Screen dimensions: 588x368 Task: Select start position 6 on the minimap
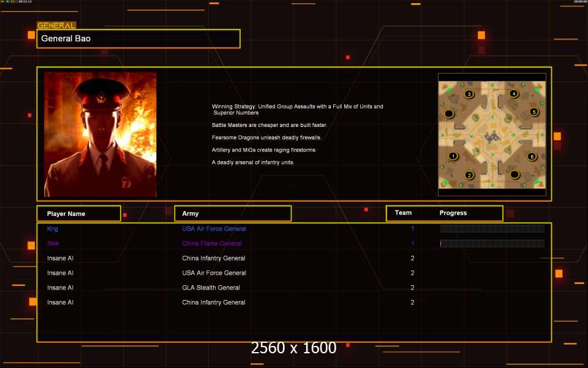(x=532, y=156)
